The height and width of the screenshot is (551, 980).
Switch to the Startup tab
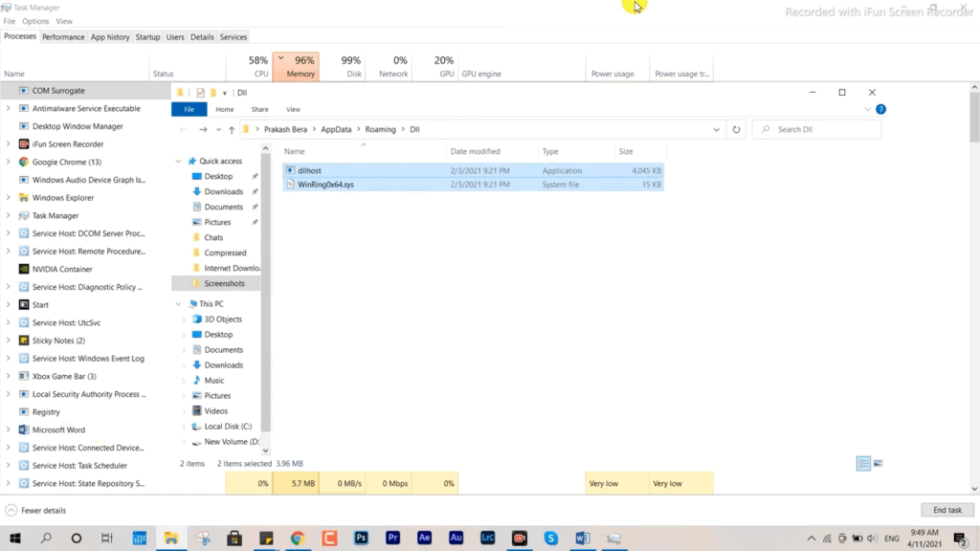[x=147, y=37]
